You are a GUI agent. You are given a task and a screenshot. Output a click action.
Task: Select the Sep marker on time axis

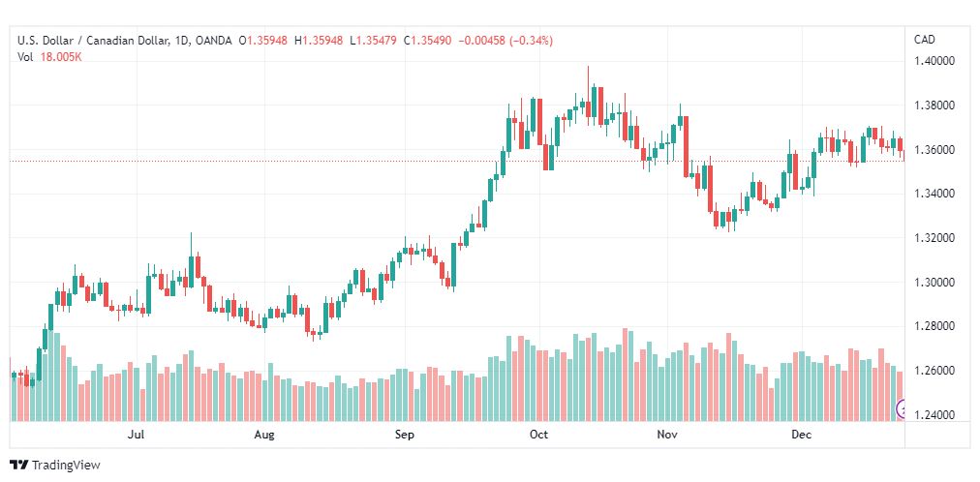[x=405, y=435]
